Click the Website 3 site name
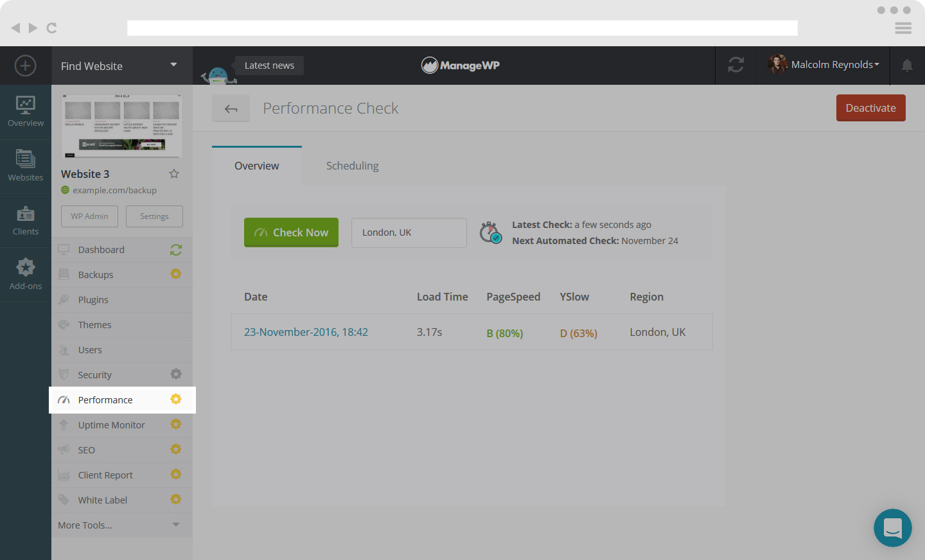The height and width of the screenshot is (560, 925). 85,174
